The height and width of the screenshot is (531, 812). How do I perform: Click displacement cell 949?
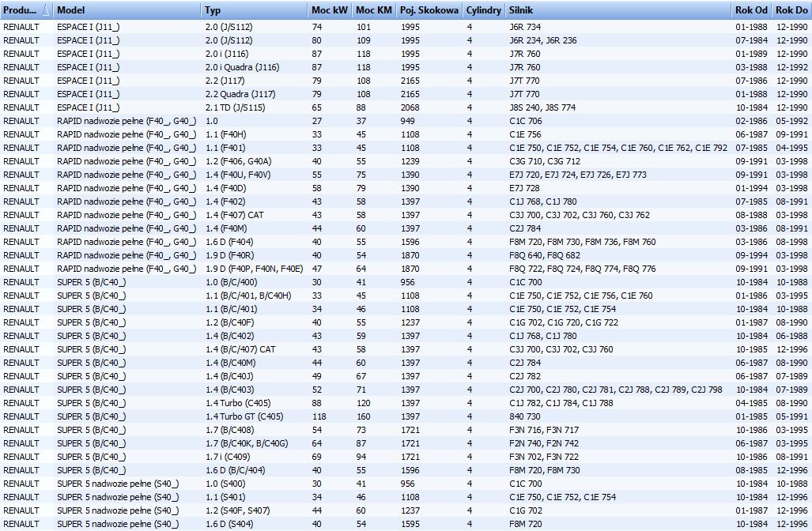tap(407, 121)
